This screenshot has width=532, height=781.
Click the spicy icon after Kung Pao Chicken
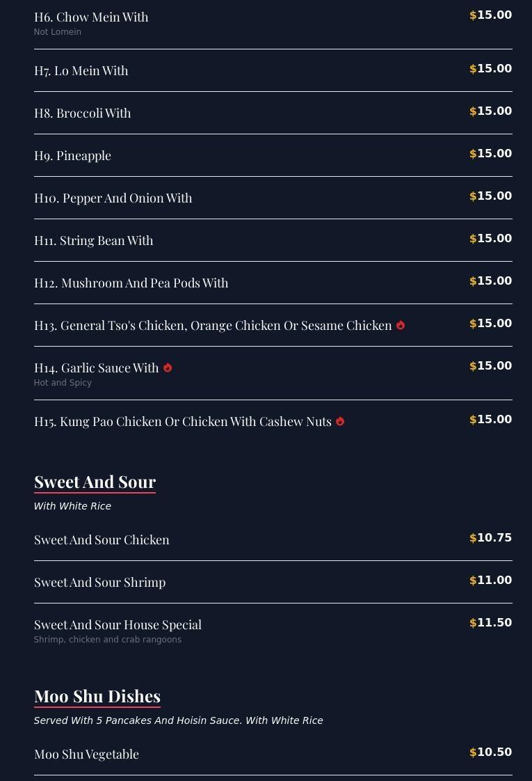pos(340,421)
